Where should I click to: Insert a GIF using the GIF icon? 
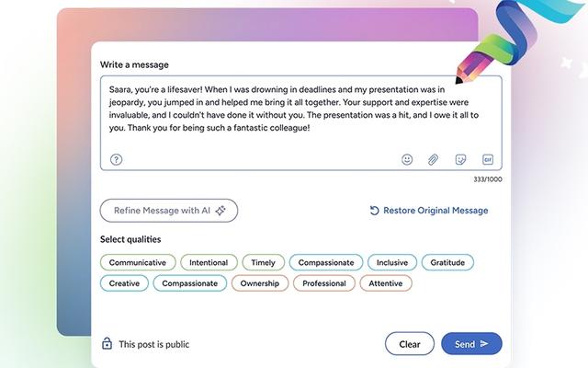pos(488,159)
